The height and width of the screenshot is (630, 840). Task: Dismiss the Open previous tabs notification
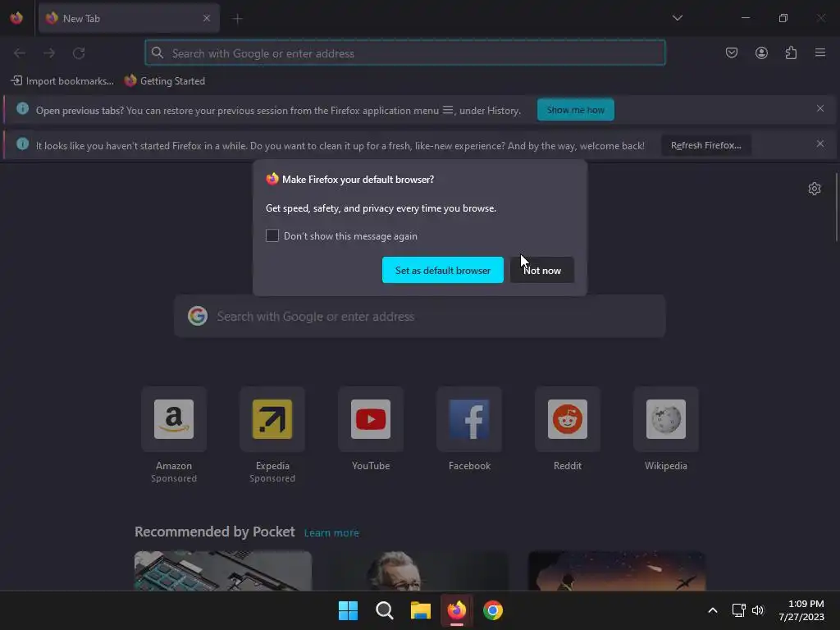point(820,108)
